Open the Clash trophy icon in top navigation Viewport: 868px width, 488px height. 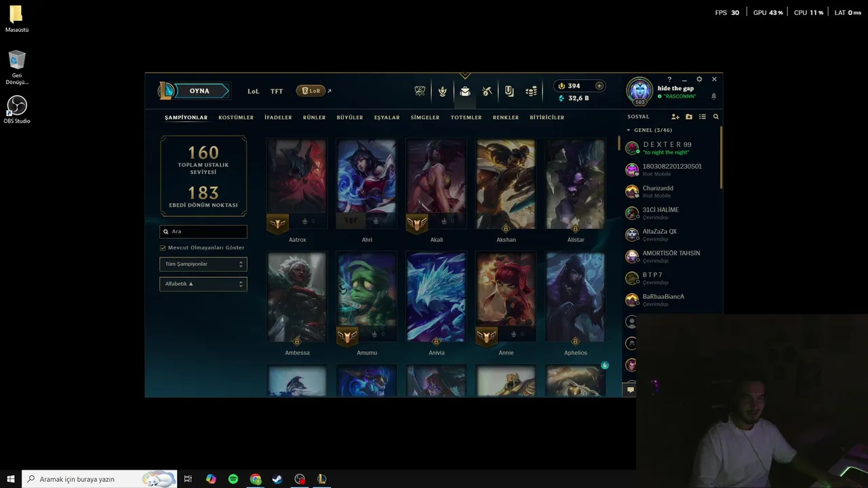pos(420,91)
